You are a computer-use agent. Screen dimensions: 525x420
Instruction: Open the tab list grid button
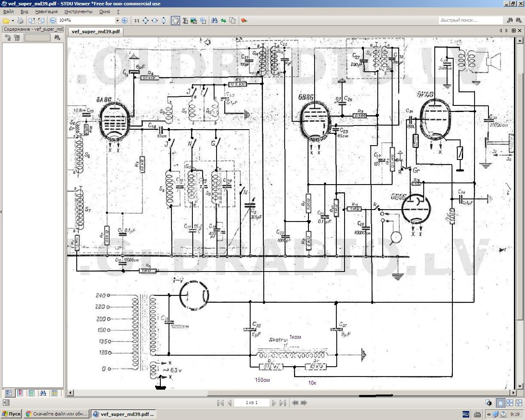(x=514, y=30)
